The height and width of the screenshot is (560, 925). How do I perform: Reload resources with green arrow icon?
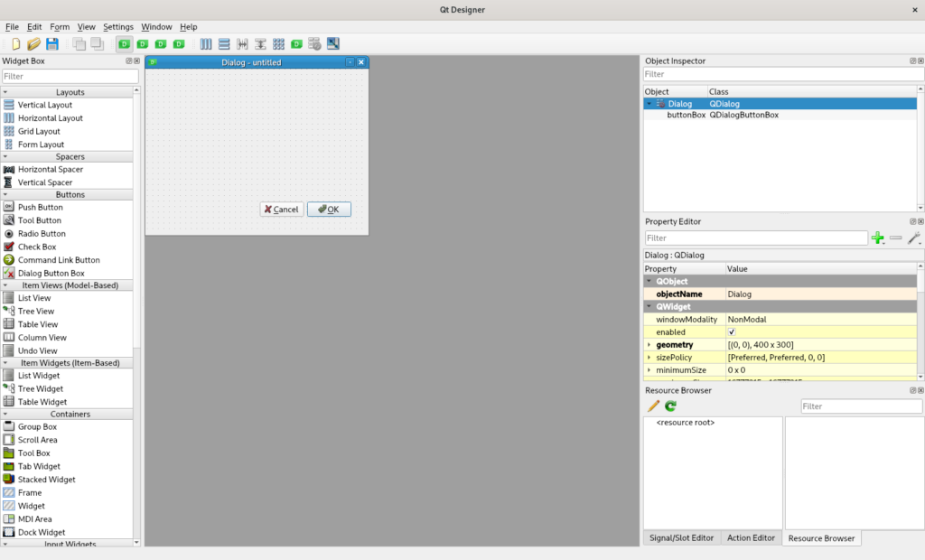pos(671,406)
